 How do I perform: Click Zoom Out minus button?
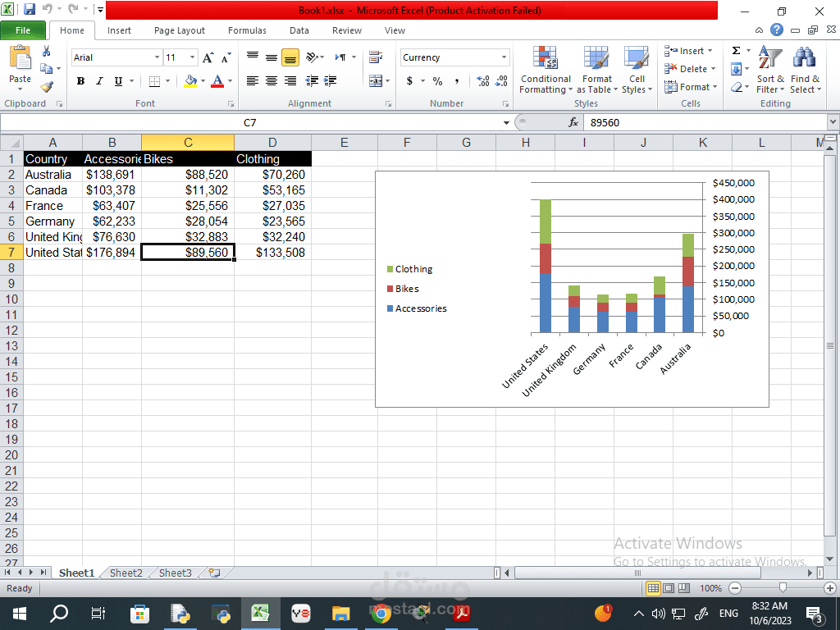pos(735,588)
